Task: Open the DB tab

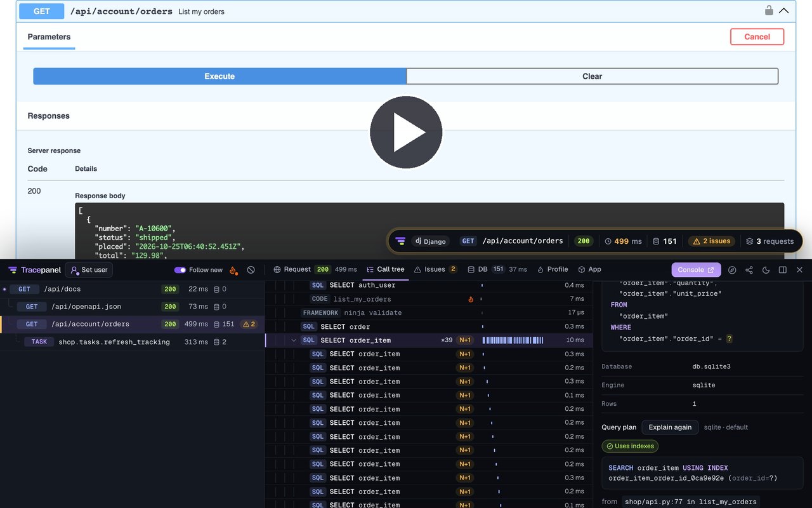Action: (497, 269)
